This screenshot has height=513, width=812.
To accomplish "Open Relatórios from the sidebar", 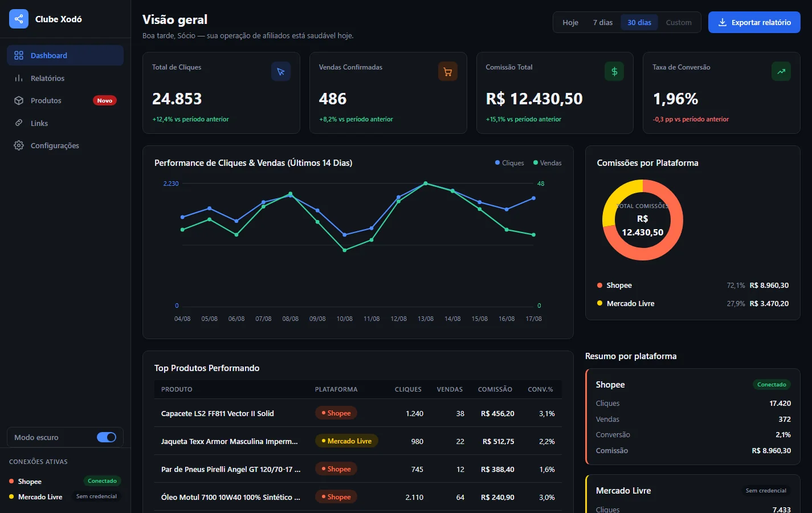I will [65, 78].
